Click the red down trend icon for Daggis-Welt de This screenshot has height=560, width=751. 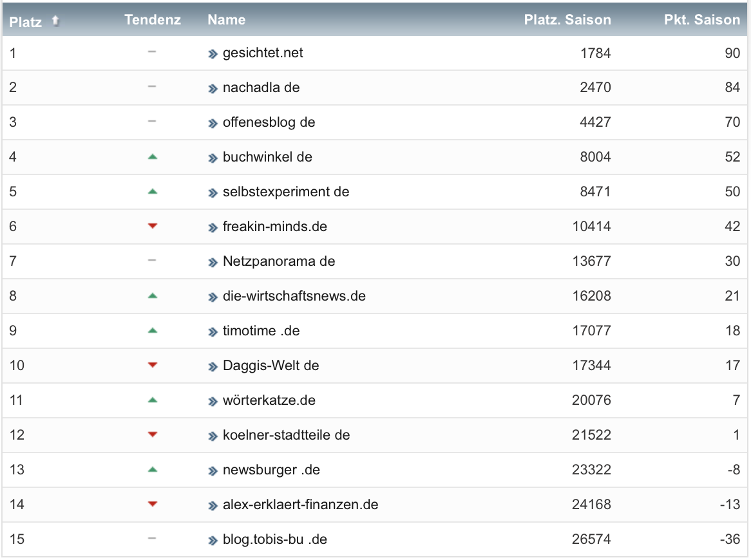coord(152,365)
